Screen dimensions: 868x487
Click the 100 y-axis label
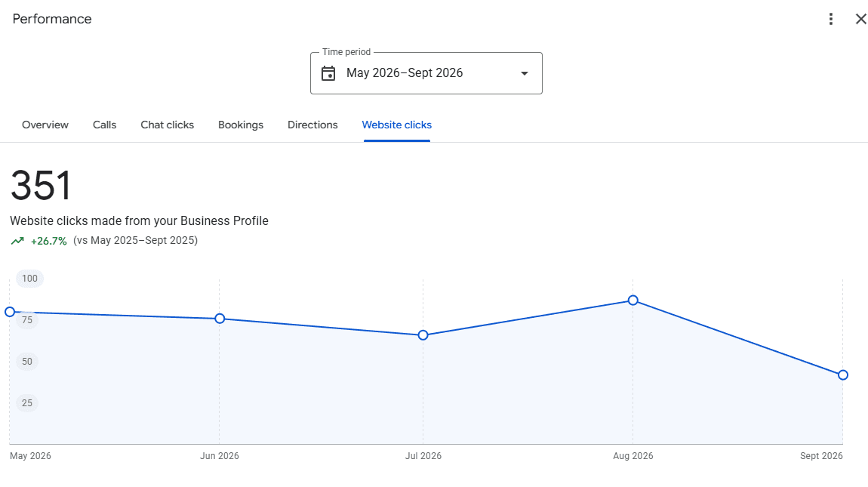[x=30, y=279]
